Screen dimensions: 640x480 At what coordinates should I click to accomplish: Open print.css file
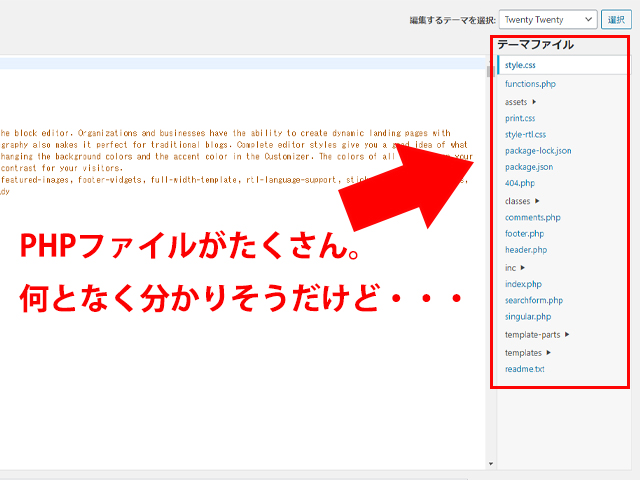[x=520, y=118]
